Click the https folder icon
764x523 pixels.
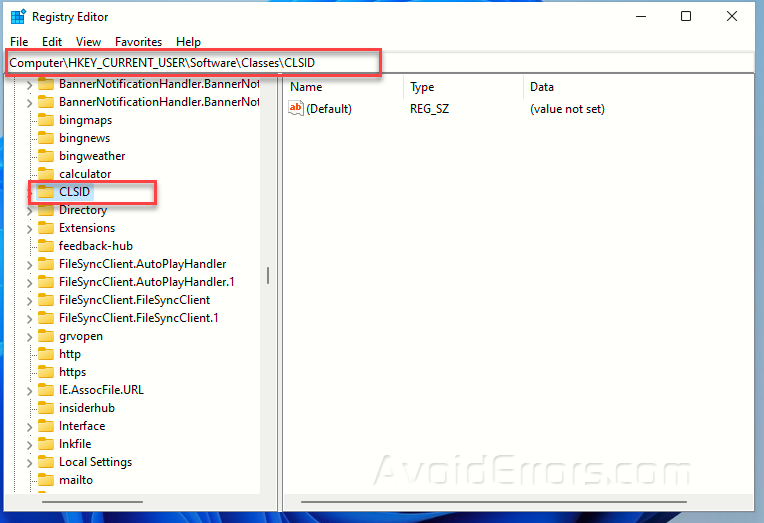[46, 372]
